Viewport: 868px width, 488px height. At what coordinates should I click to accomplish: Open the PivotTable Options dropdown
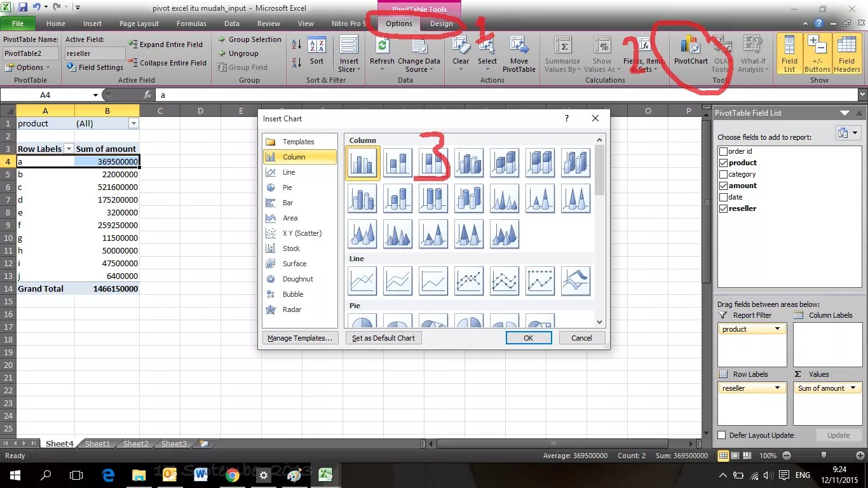click(27, 67)
